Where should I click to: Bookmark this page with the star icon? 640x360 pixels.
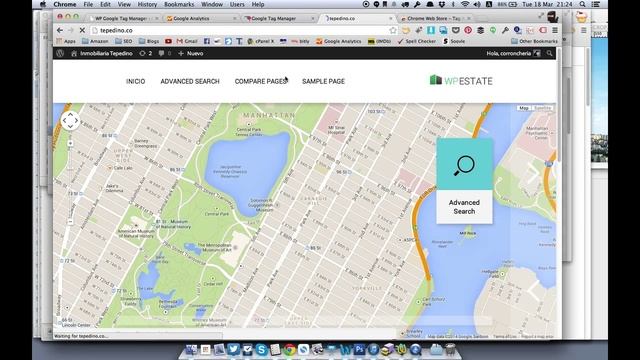(x=393, y=30)
